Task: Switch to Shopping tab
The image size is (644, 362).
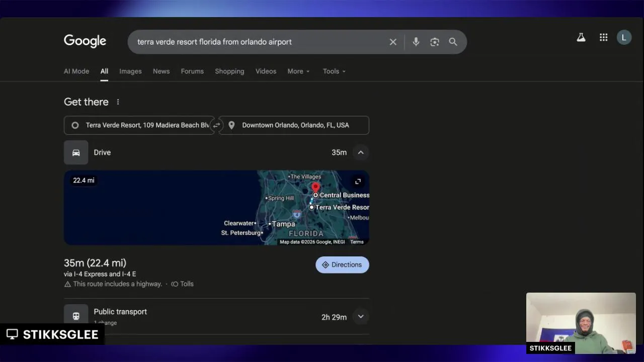Action: pyautogui.click(x=229, y=71)
